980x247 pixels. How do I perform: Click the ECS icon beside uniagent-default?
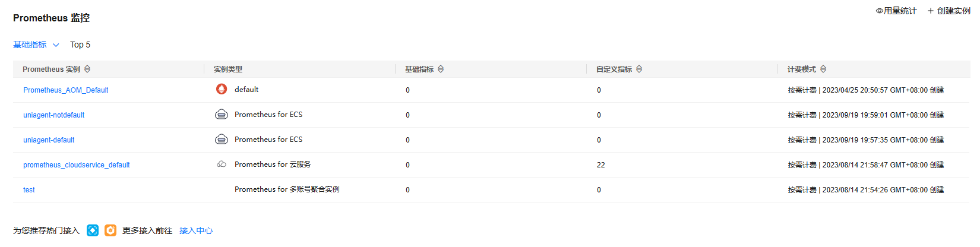click(222, 140)
